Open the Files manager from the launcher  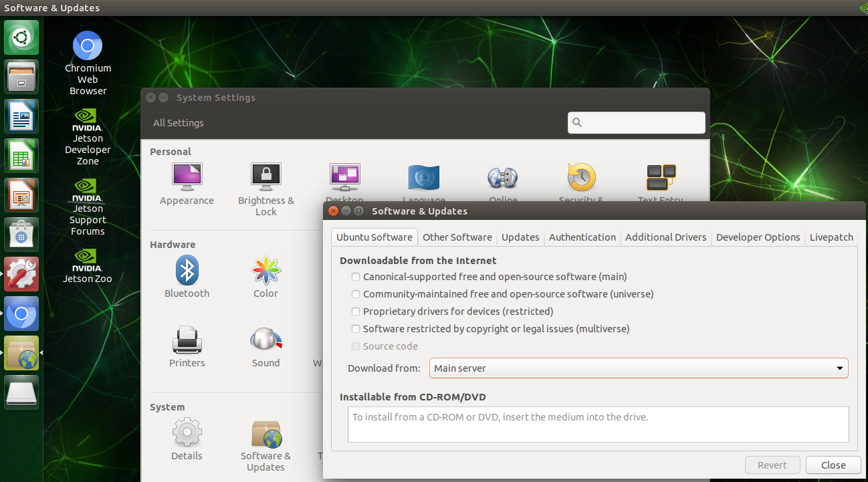coord(21,76)
